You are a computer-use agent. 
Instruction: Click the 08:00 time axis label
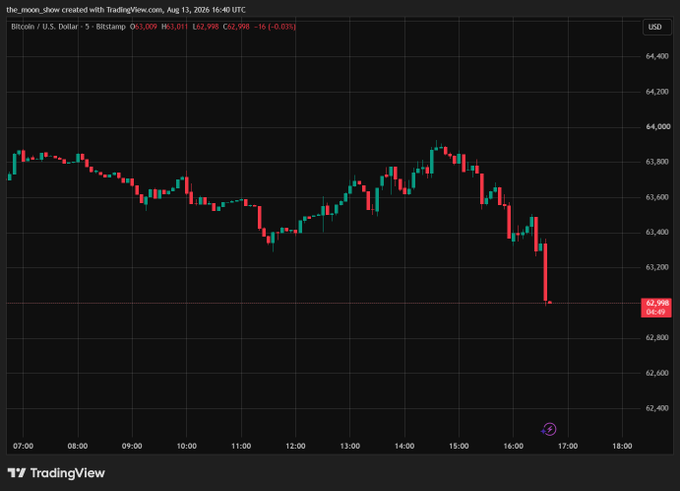[x=78, y=446]
